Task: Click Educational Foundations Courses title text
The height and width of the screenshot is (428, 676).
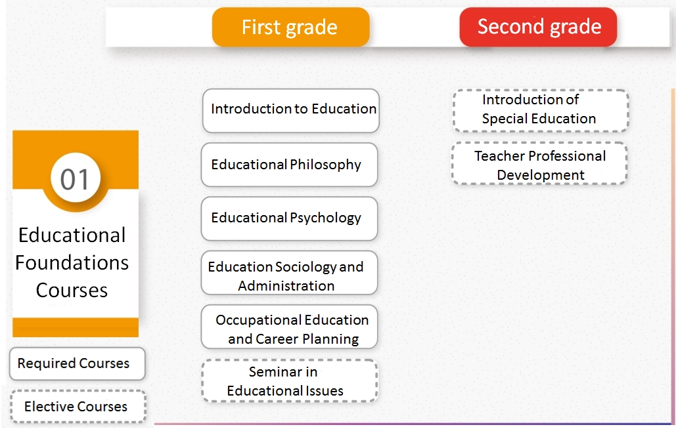Action: [74, 262]
